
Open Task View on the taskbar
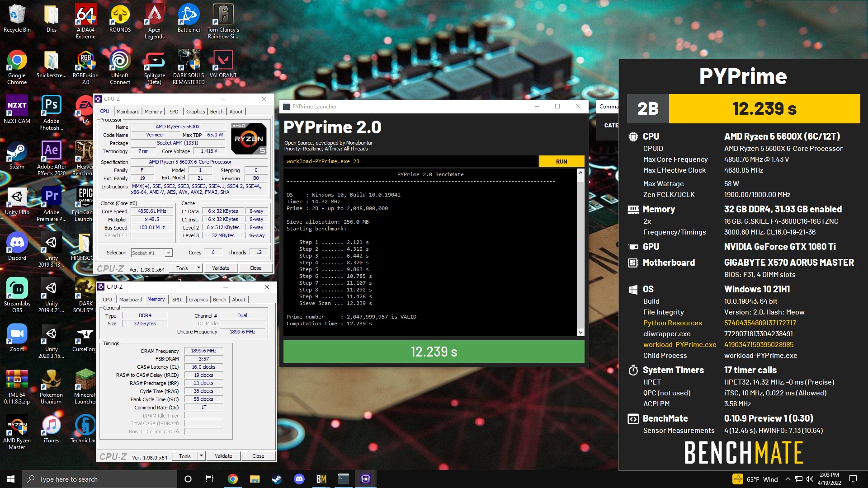(x=210, y=479)
